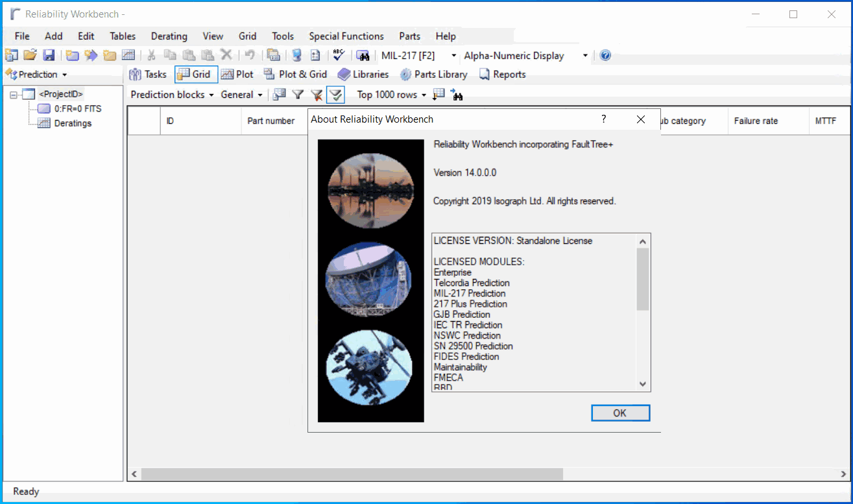Switch to the Plot & Grid view
Screen dimensions: 853x504
tap(295, 75)
